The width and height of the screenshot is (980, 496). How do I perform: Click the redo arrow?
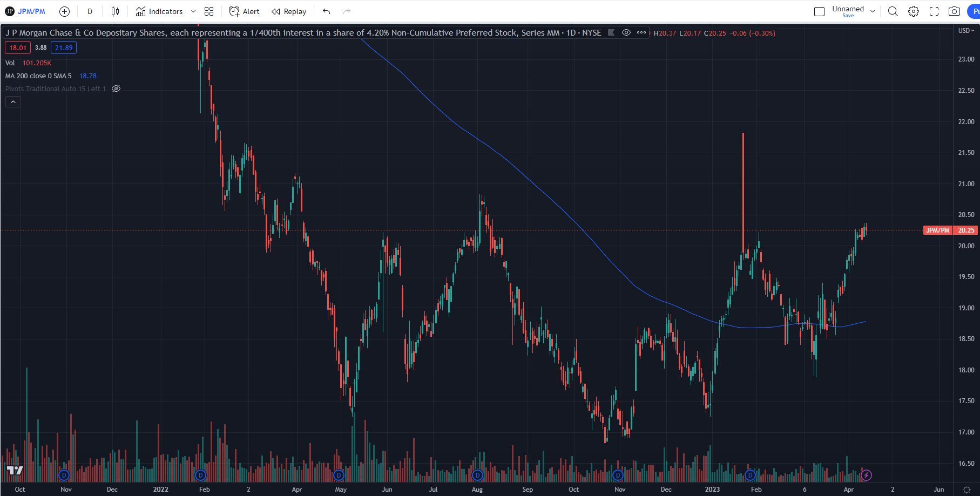point(347,11)
